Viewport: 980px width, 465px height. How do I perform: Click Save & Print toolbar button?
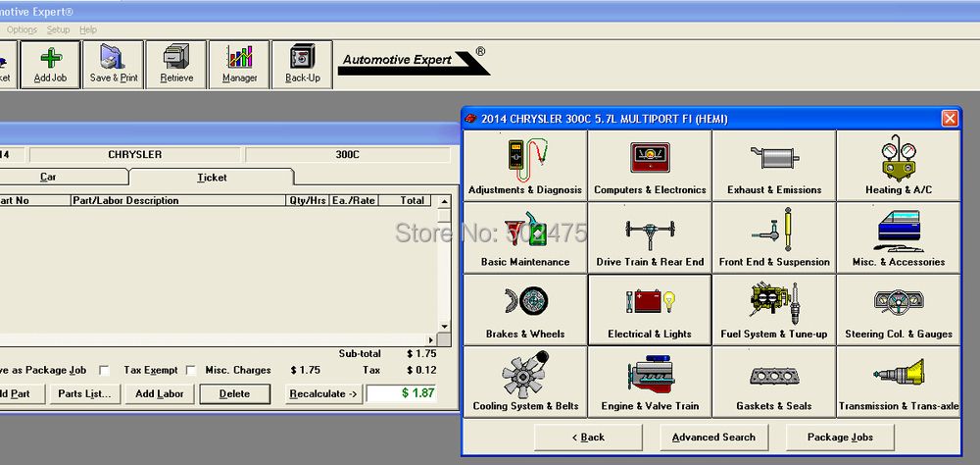(x=114, y=65)
